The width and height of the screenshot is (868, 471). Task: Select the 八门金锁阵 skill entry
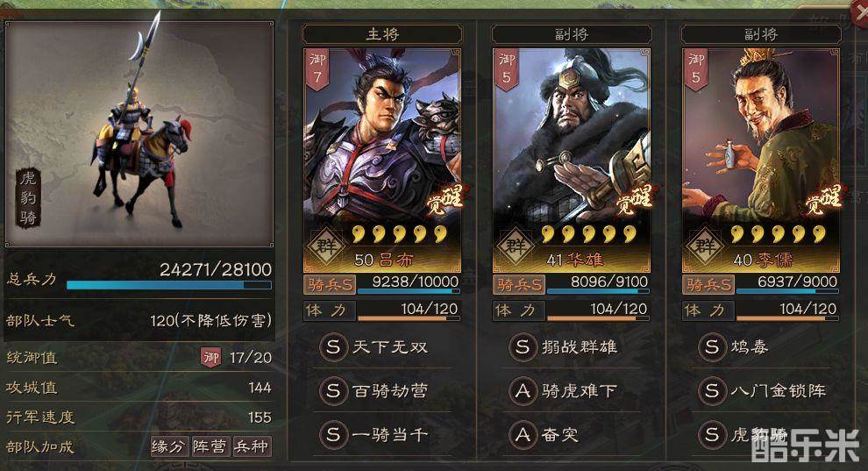[x=763, y=391]
